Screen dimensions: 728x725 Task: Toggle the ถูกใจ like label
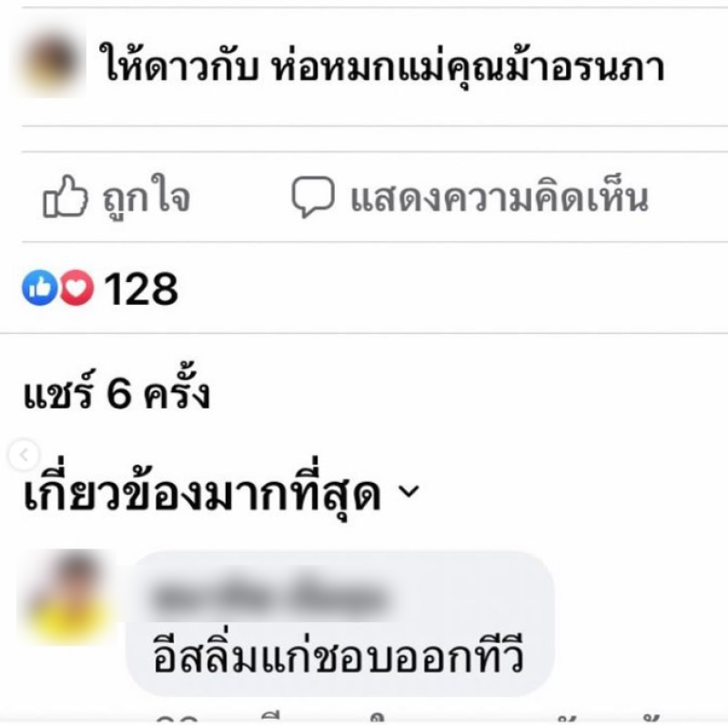[147, 197]
